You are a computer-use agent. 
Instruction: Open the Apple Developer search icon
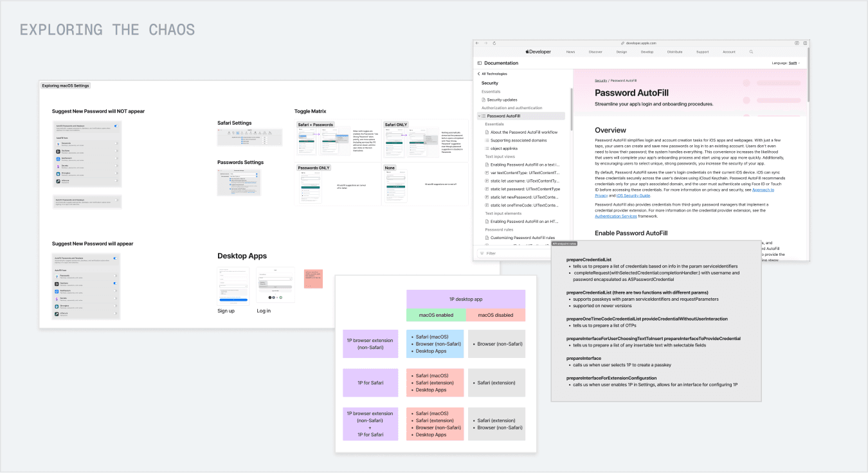point(751,52)
